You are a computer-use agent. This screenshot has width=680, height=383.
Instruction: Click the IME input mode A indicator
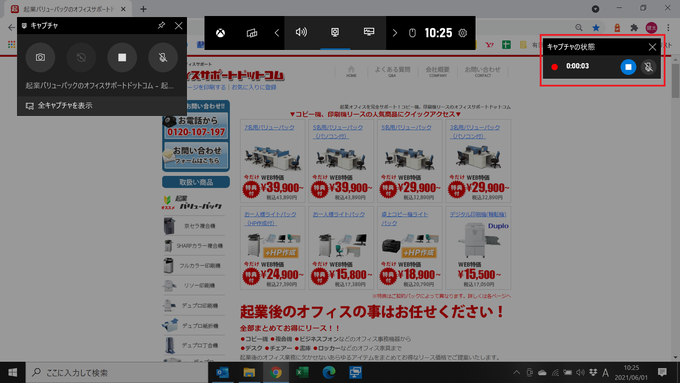tap(605, 373)
